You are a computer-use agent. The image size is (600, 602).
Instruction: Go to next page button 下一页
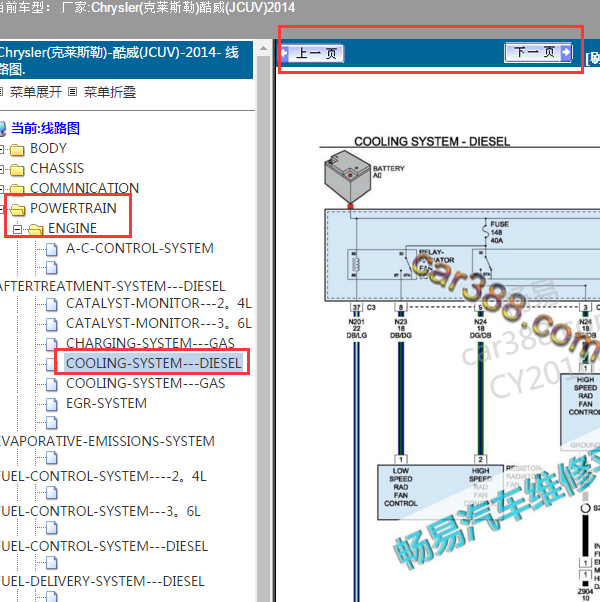coord(539,52)
